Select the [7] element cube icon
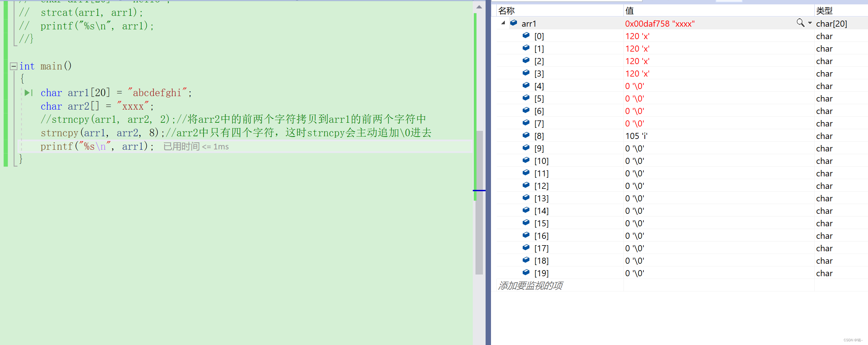This screenshot has width=868, height=345. click(526, 123)
